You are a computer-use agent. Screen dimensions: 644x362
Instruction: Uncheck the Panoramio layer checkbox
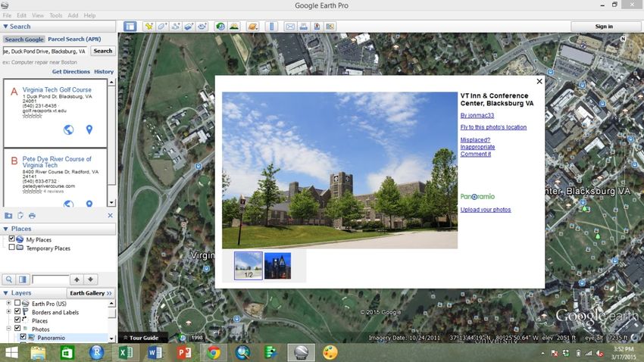click(23, 337)
